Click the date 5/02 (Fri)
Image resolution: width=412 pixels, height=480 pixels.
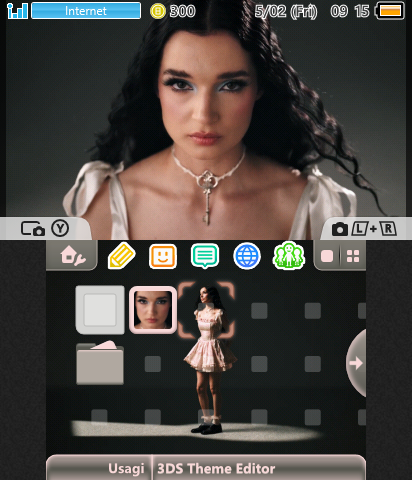(286, 11)
